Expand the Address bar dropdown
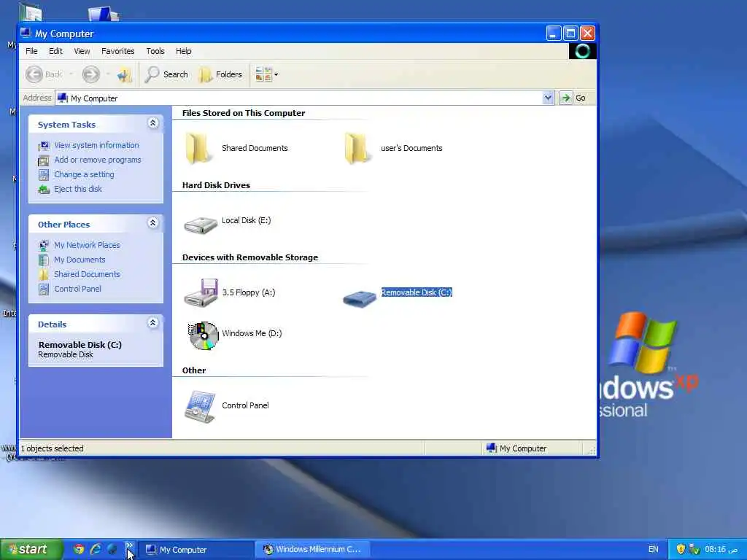The image size is (747, 560). [548, 98]
